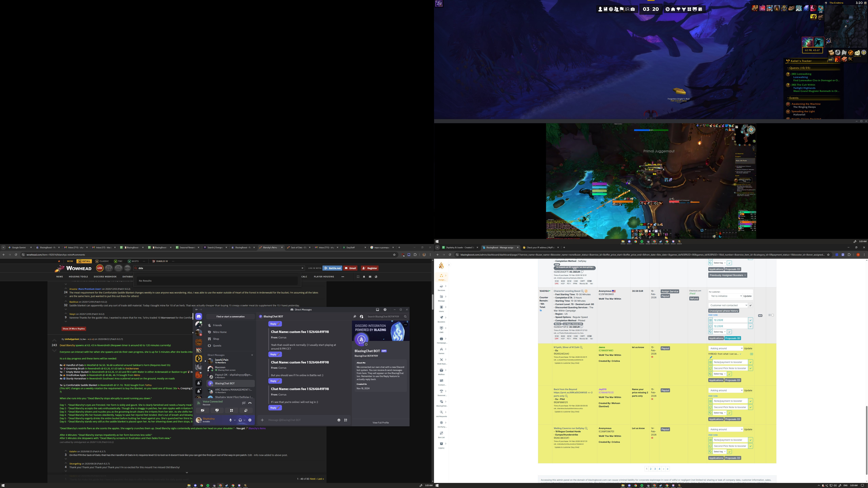Toggle Discord microphone mute button

coord(231,420)
